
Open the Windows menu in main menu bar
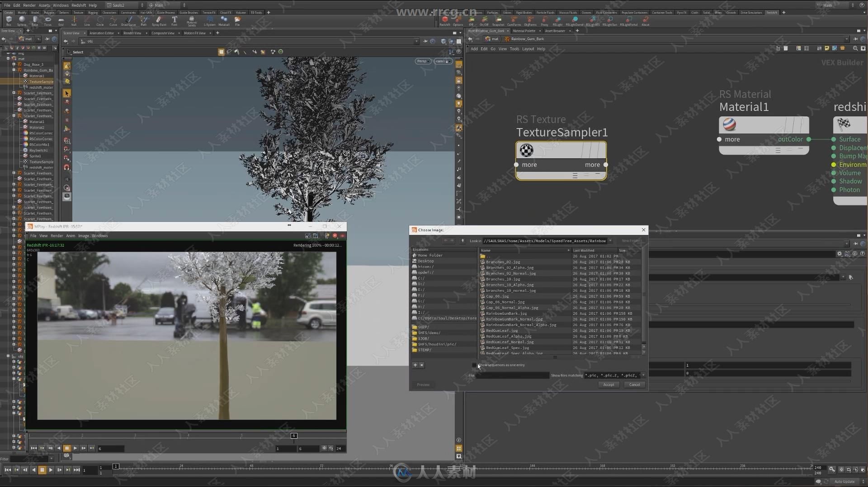pos(61,5)
